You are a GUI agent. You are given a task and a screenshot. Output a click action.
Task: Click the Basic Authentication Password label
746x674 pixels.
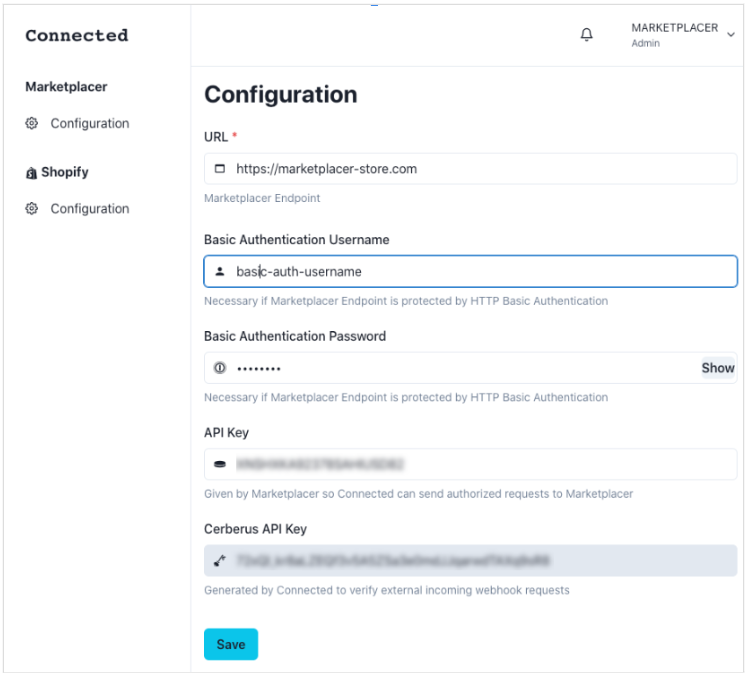click(x=295, y=336)
